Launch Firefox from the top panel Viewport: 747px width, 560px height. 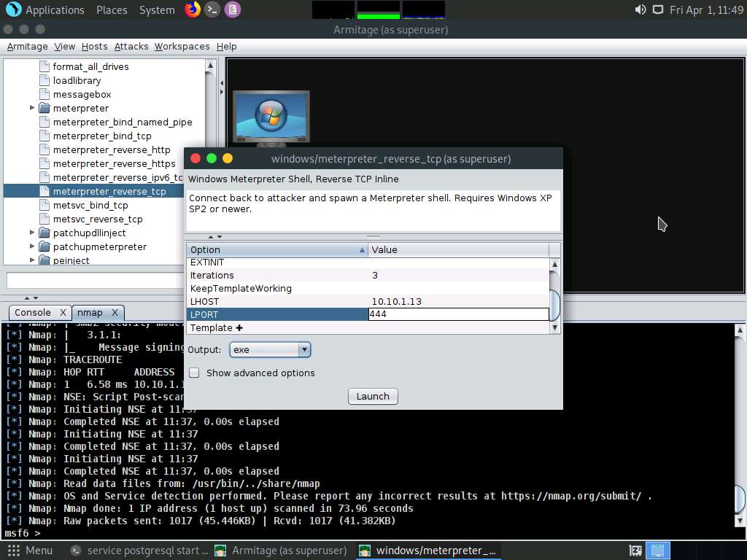[x=192, y=9]
